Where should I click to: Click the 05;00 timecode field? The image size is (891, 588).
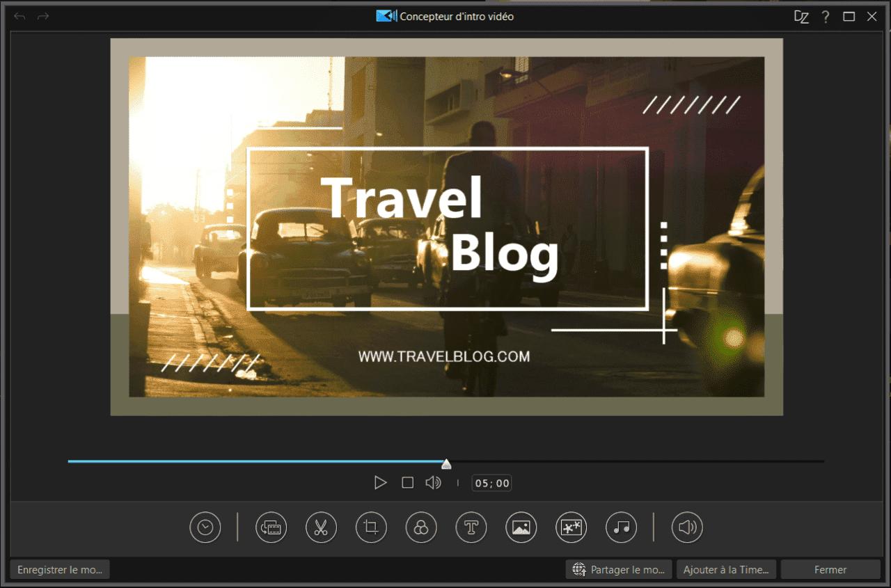[492, 483]
